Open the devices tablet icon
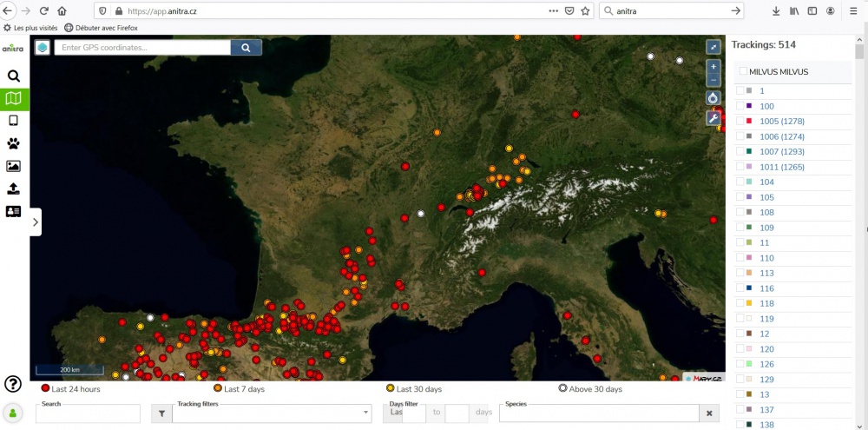 (x=14, y=121)
